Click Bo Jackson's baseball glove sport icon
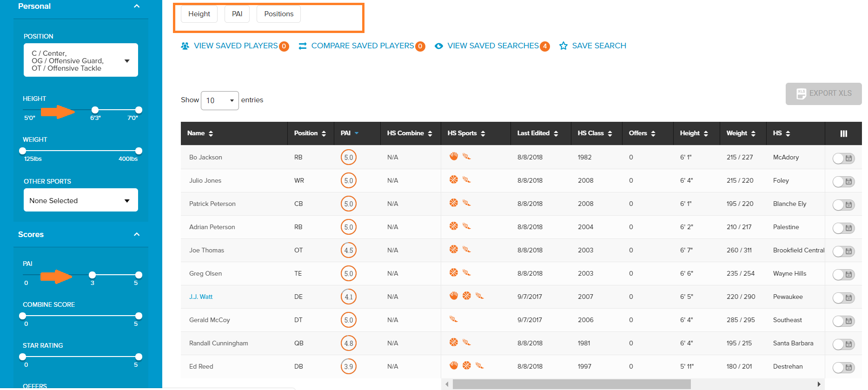This screenshot has width=868, height=390. (454, 156)
